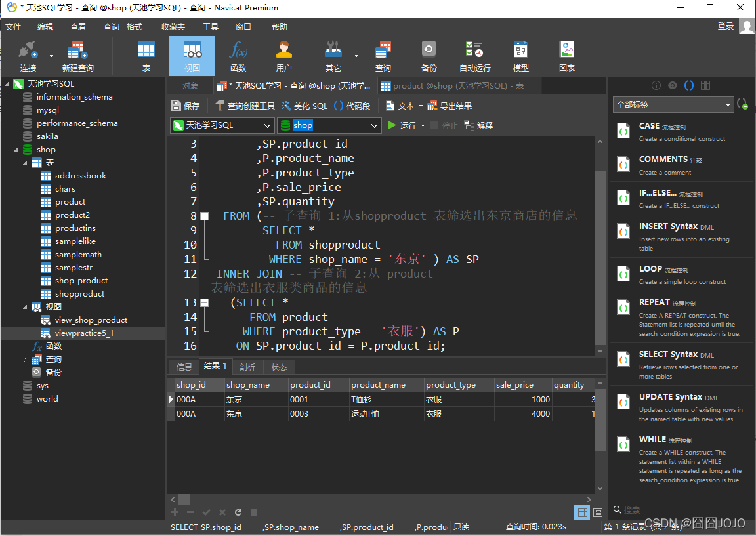Refresh the result set

[238, 512]
